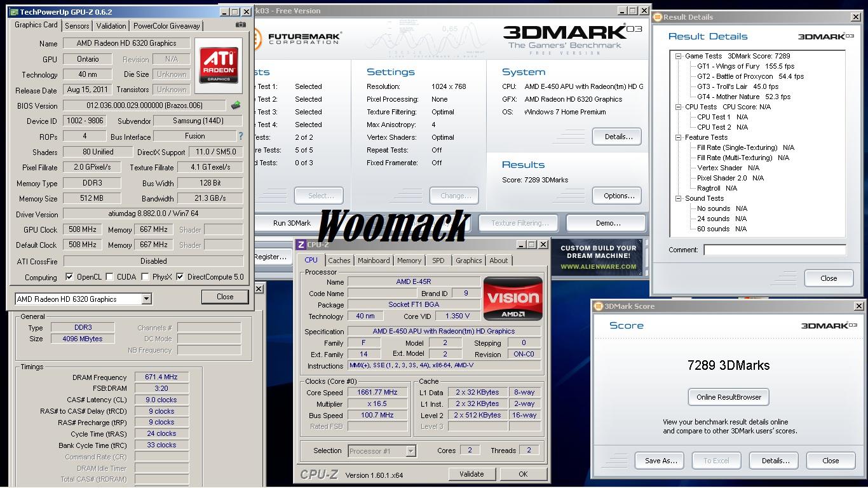Screen dimensions: 868x488
Task: Open the Processor #1 selection dropdown
Action: (x=411, y=451)
